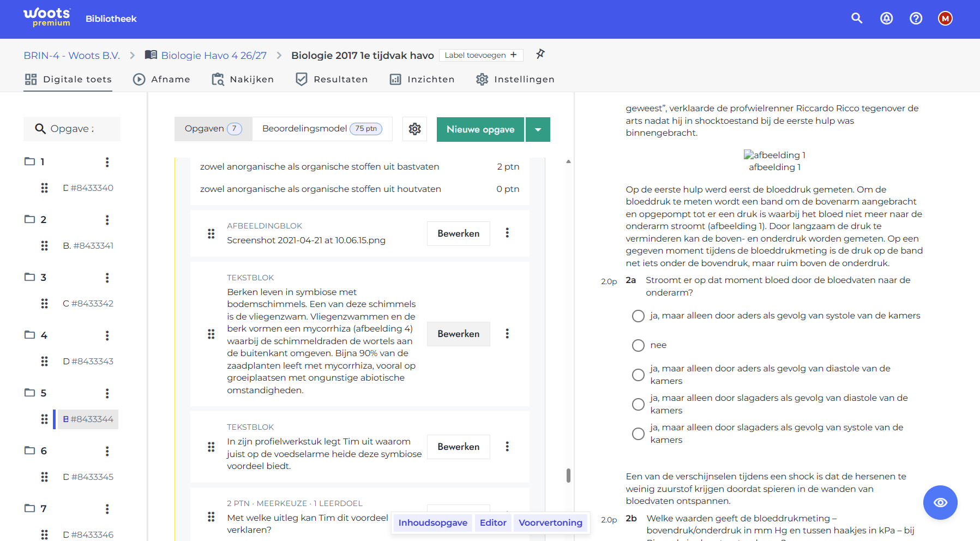Click Bewerken for the Berken tekstblok
The height and width of the screenshot is (541, 980).
tap(459, 334)
